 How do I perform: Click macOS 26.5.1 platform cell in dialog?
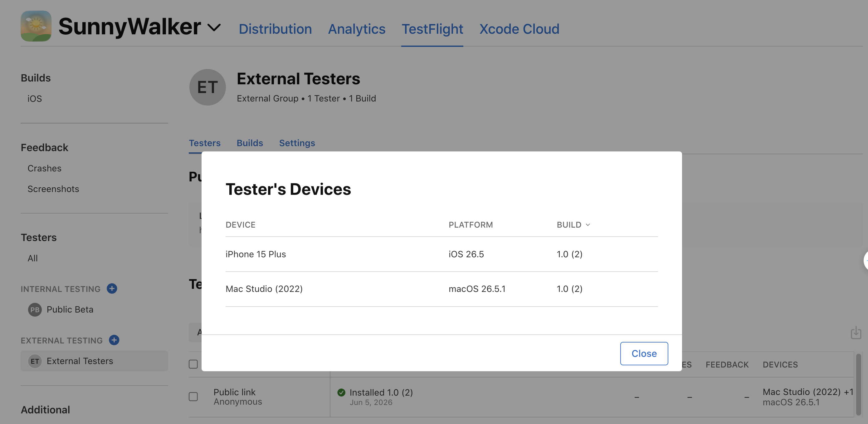[477, 289]
